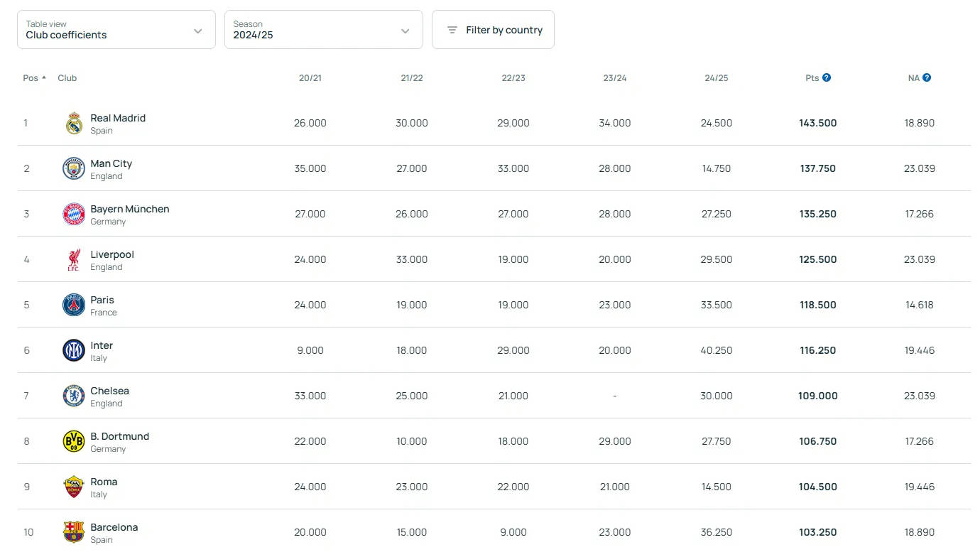This screenshot has width=980, height=557.
Task: Click Liverpool's 24/25 value 29.500
Action: (x=717, y=259)
